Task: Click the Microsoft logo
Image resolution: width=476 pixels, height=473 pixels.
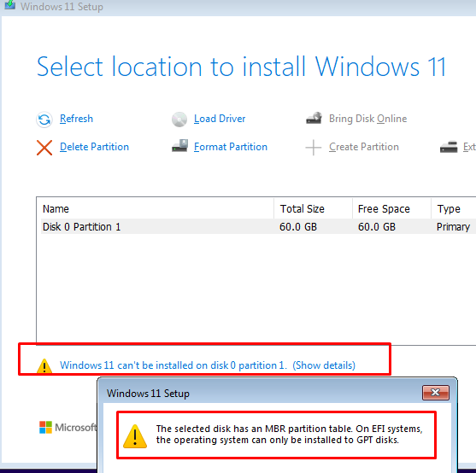Action: [68, 427]
